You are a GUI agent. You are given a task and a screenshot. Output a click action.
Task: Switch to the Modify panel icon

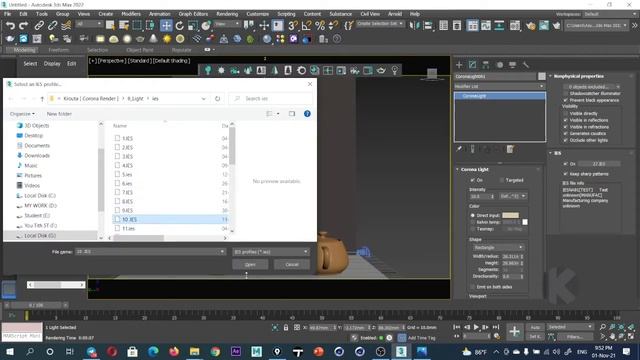[472, 64]
